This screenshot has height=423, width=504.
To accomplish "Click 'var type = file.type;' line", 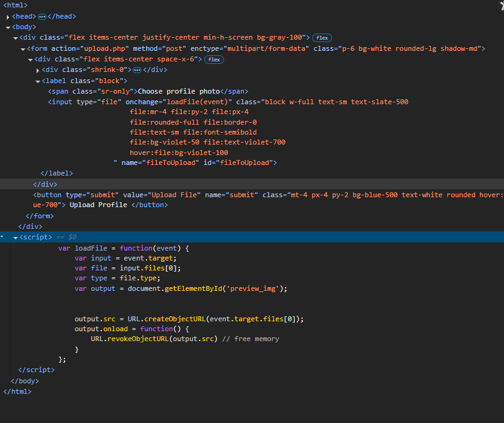I will [117, 278].
